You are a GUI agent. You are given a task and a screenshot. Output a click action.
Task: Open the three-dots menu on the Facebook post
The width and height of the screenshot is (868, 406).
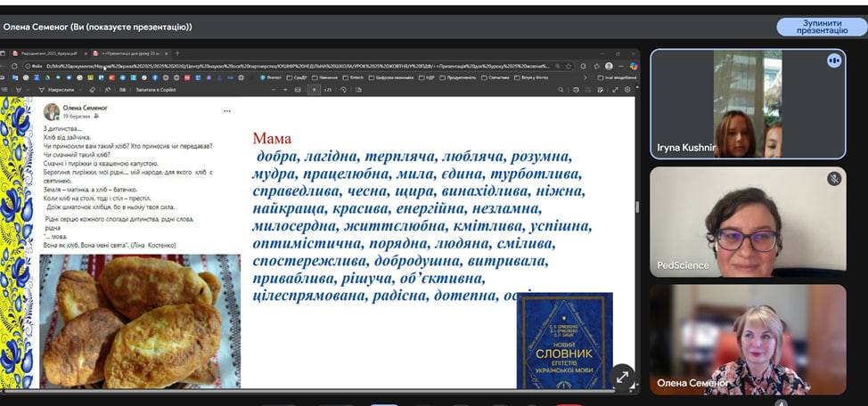click(x=226, y=111)
